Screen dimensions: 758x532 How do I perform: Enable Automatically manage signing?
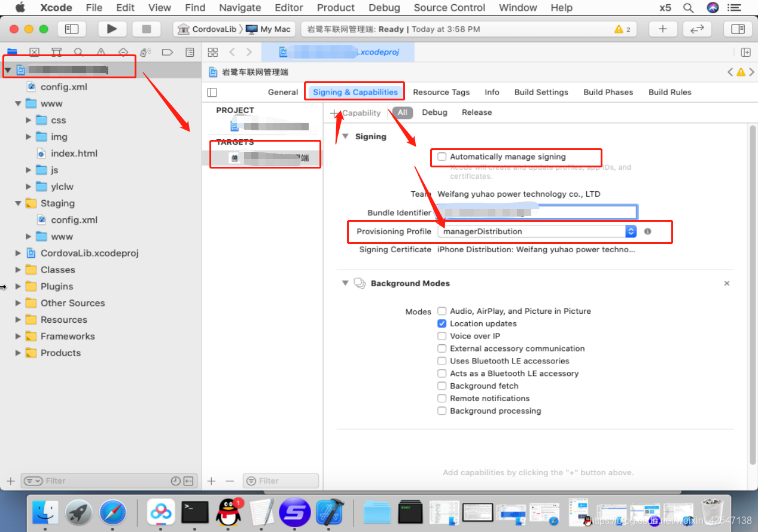coord(442,157)
